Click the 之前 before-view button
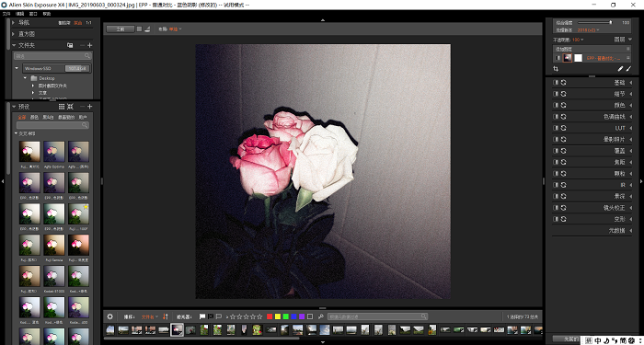This screenshot has width=644, height=345. (120, 29)
